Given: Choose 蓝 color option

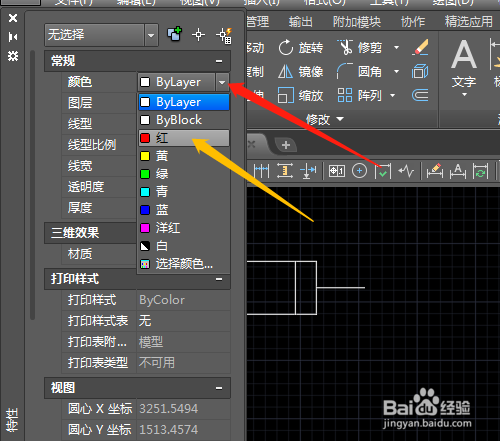Looking at the screenshot, I should pyautogui.click(x=184, y=210).
